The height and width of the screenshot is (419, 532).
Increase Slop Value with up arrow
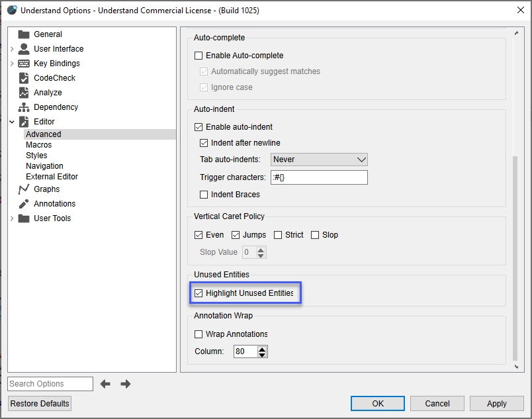click(261, 250)
